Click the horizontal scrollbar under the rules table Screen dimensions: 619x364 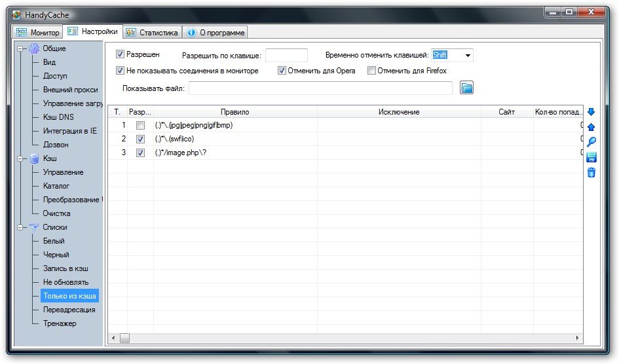[347, 338]
